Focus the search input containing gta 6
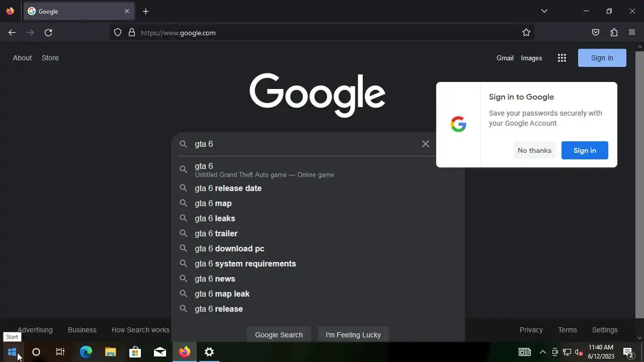The image size is (644, 362). click(305, 144)
